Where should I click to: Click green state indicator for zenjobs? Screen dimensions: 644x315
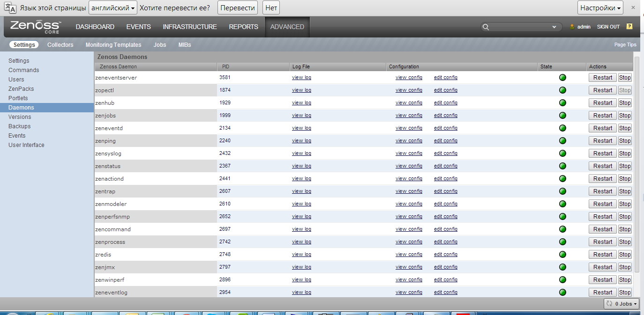pyautogui.click(x=562, y=116)
